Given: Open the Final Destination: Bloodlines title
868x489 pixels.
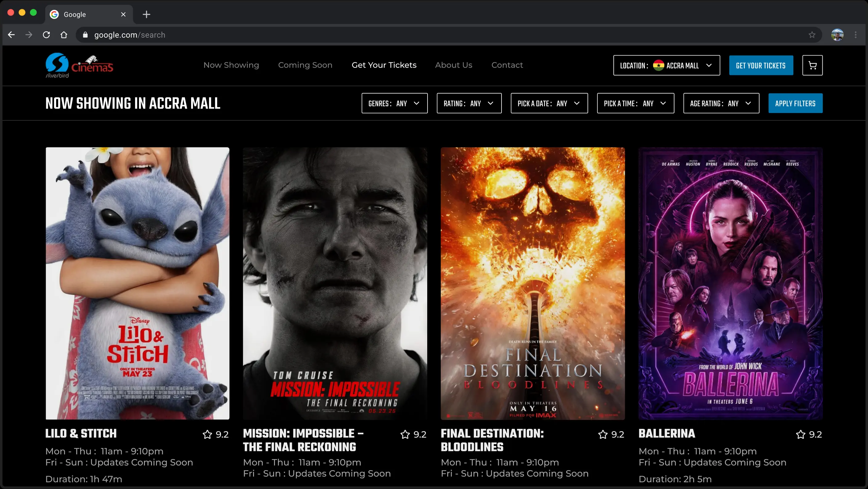Looking at the screenshot, I should (492, 440).
